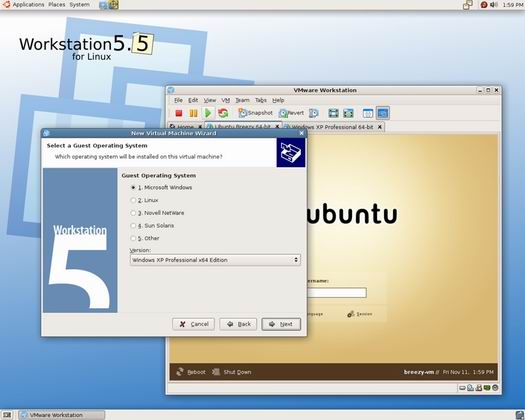
Task: Click green network adapter status icon
Action: pos(487,388)
